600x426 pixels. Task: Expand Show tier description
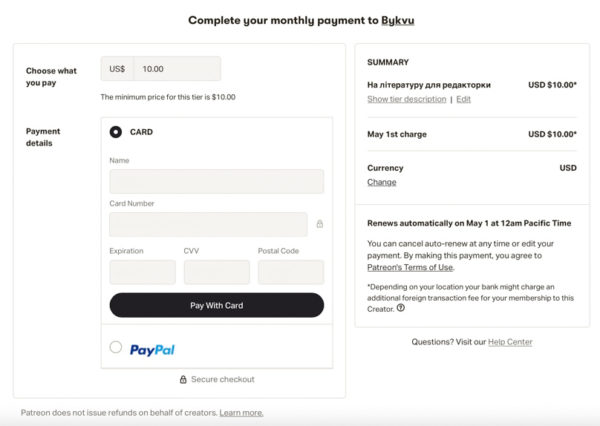pyautogui.click(x=406, y=99)
